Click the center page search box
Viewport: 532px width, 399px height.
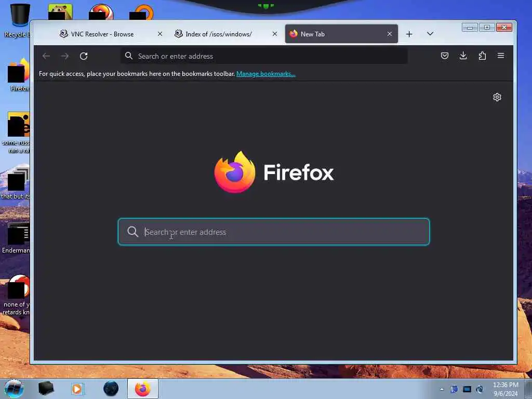(x=274, y=232)
